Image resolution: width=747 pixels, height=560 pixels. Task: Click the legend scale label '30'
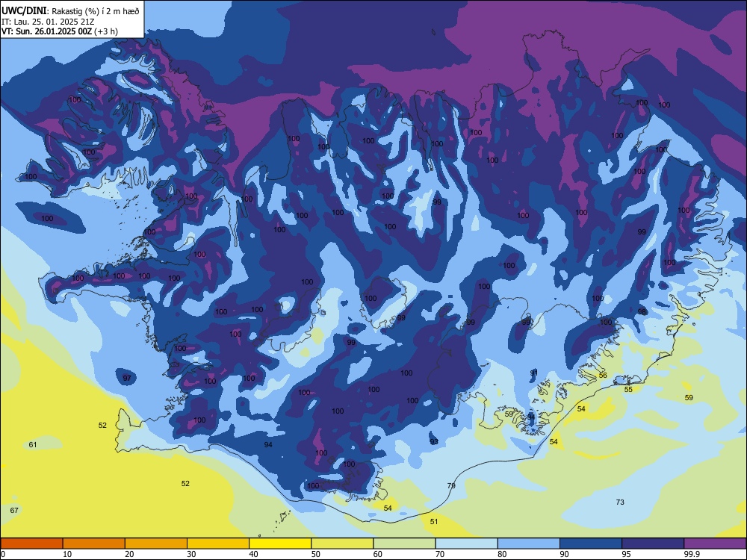pos(191,554)
